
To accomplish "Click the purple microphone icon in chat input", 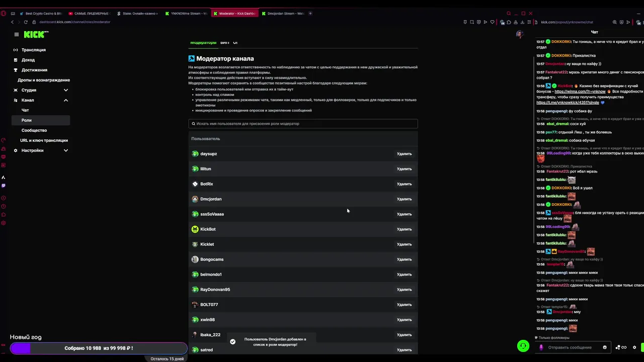I will [x=541, y=347].
